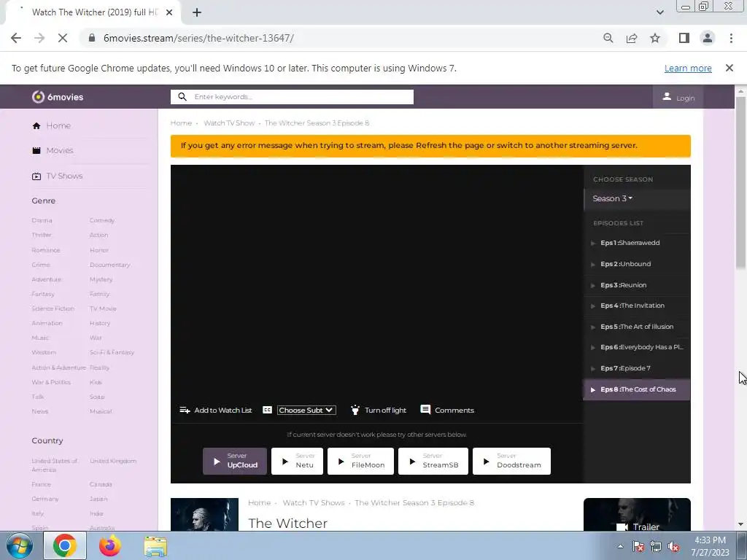Click the browser back arrow
The width and height of the screenshot is (747, 560).
click(x=16, y=38)
